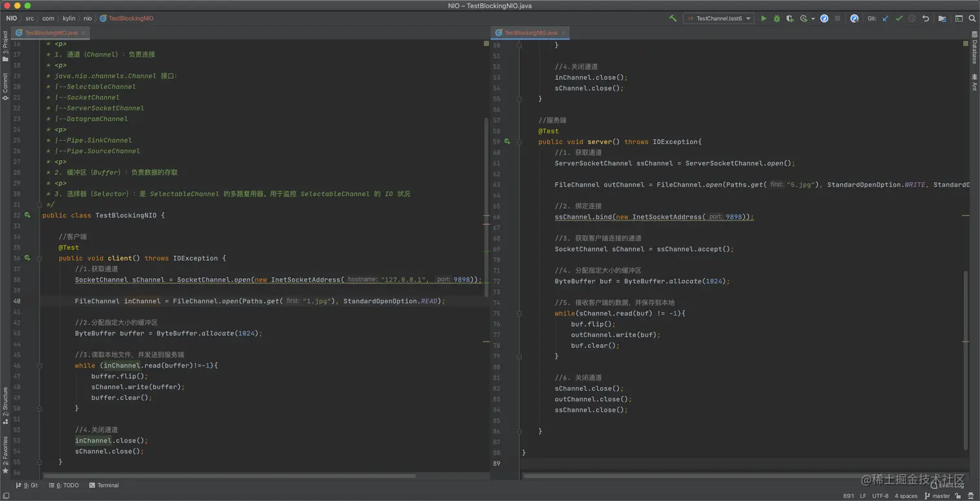Click NIO breadcrumb in navigation bar
980x501 pixels.
click(x=11, y=19)
